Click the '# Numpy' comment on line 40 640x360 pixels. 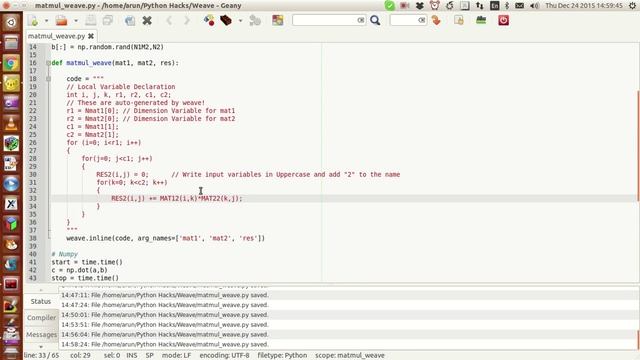point(64,254)
